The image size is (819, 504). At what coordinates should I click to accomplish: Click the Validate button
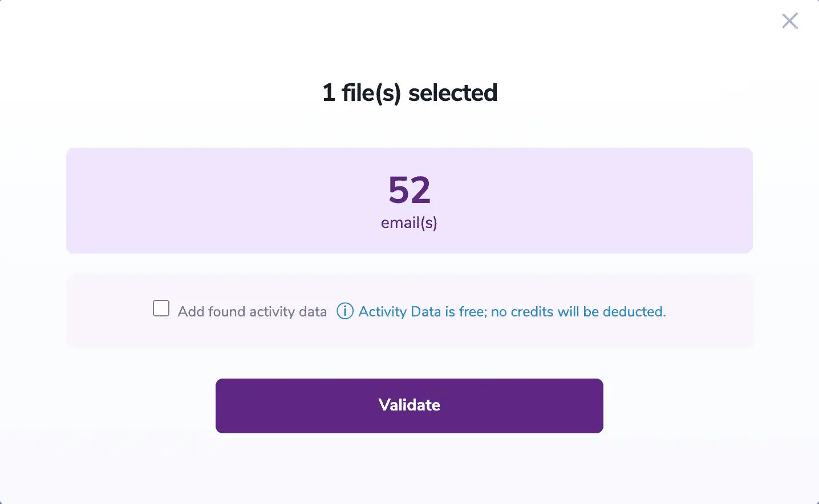tap(409, 405)
